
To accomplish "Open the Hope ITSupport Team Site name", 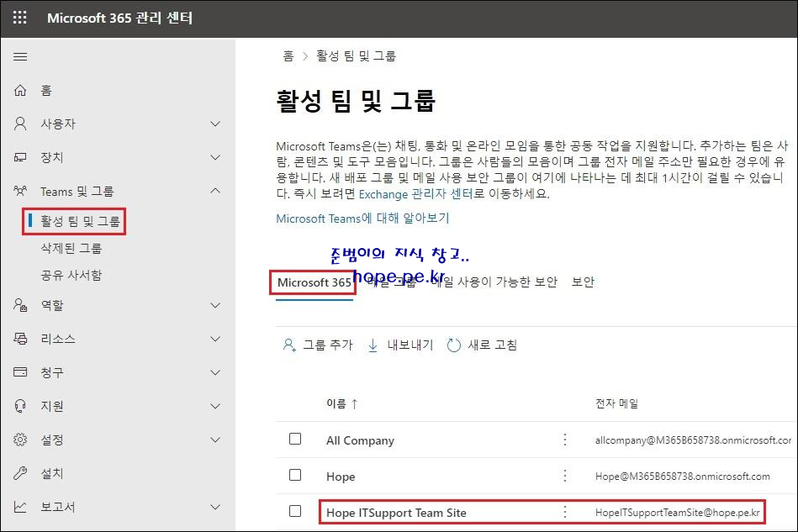I will coord(396,513).
